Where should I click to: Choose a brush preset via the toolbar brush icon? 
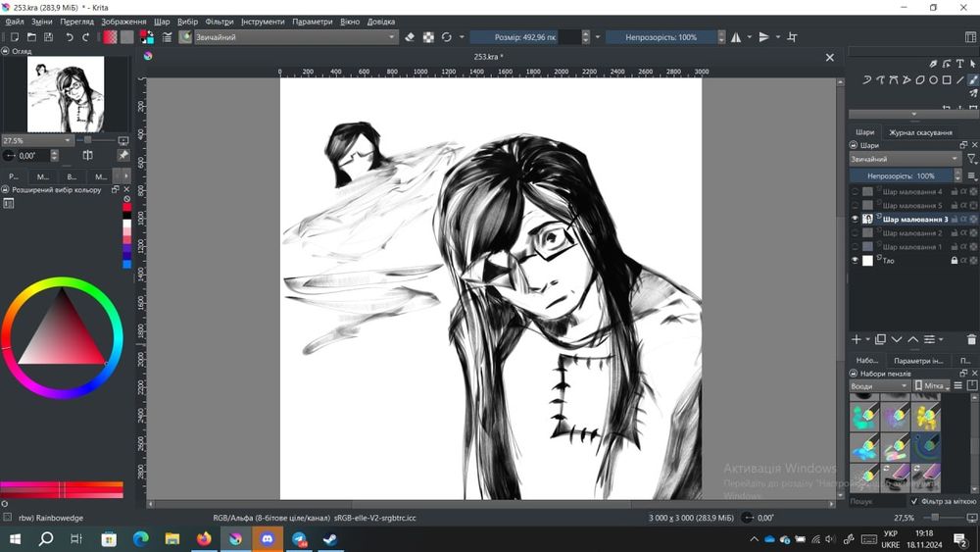tap(185, 37)
